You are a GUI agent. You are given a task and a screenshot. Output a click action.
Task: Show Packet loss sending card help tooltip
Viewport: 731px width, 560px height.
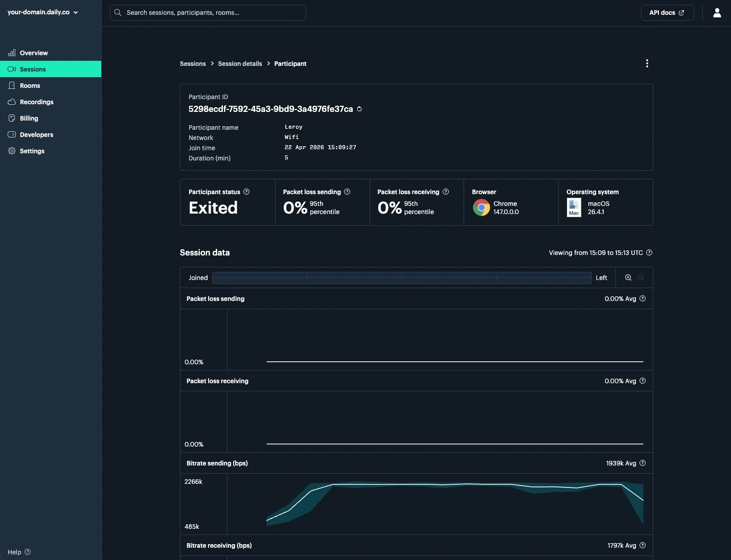point(347,192)
